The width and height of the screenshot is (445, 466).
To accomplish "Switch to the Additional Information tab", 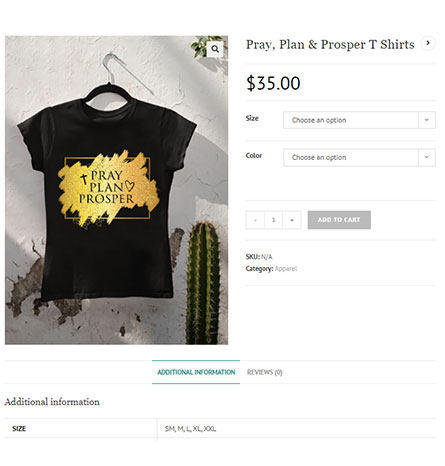I will (x=196, y=372).
